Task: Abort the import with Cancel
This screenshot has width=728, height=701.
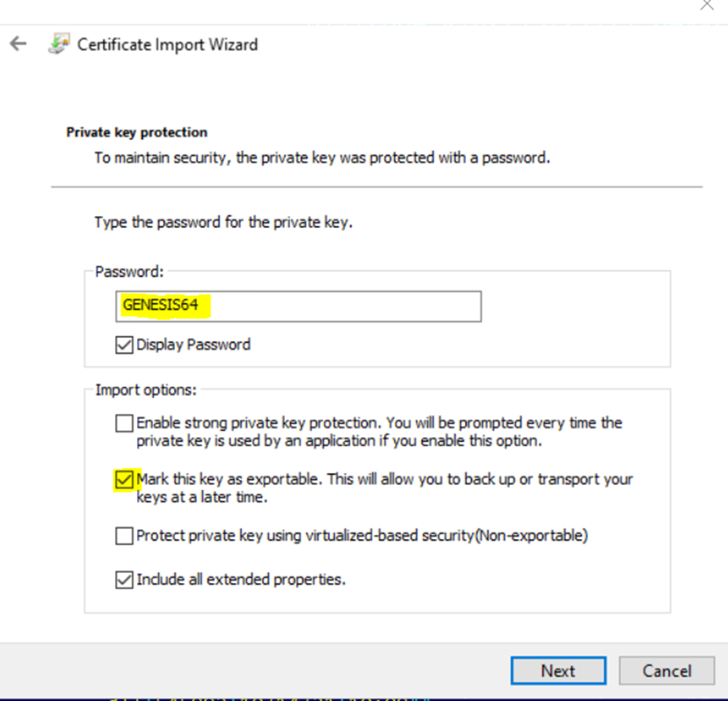Action: click(x=666, y=670)
